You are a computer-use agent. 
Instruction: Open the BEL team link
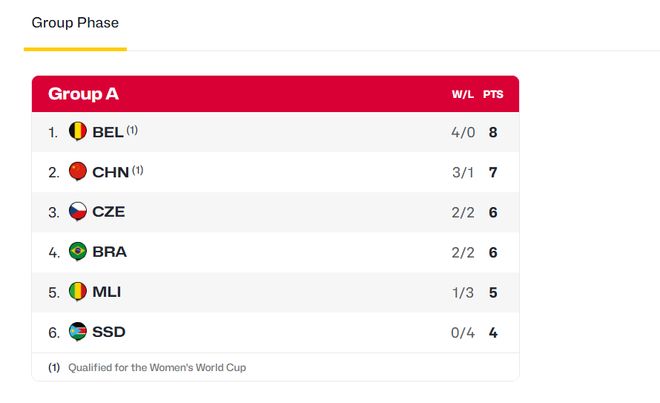(107, 132)
